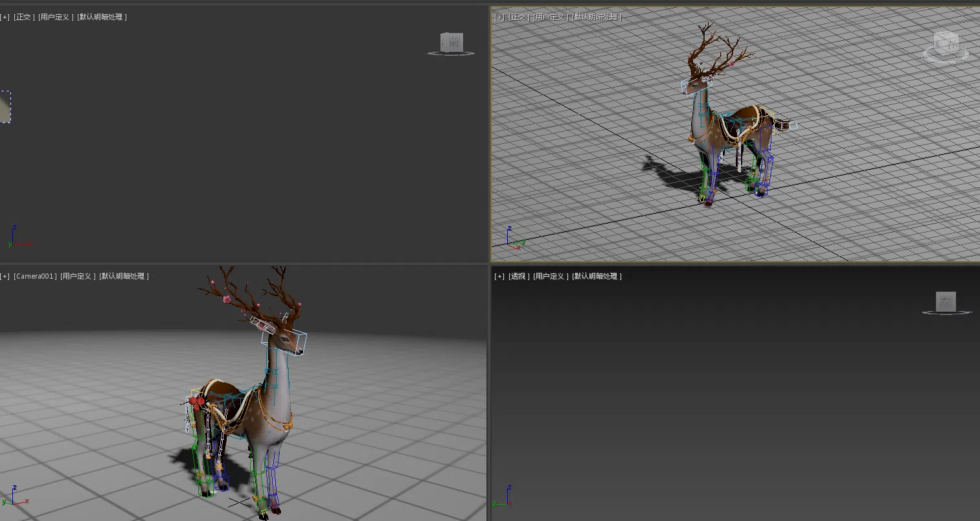Open the [正交] label menu in top-left viewport

click(24, 17)
